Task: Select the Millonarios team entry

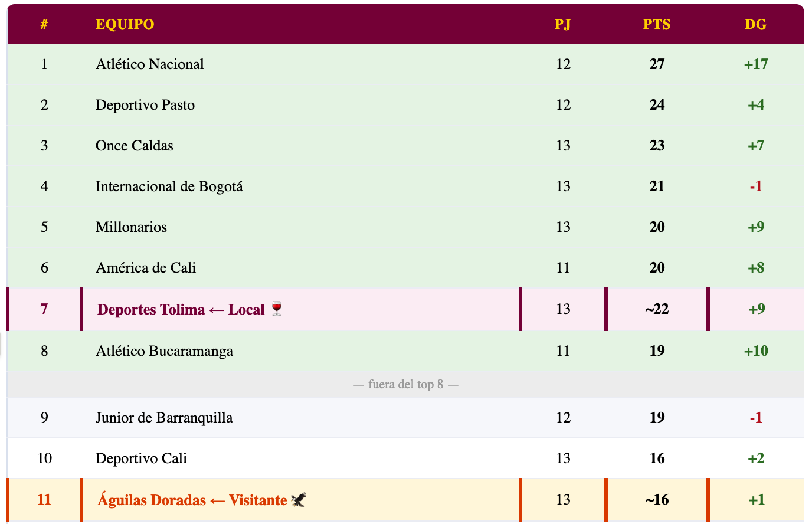Action: click(x=131, y=227)
